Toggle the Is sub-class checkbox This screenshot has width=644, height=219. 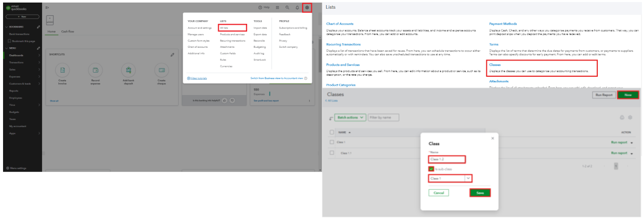tap(431, 169)
